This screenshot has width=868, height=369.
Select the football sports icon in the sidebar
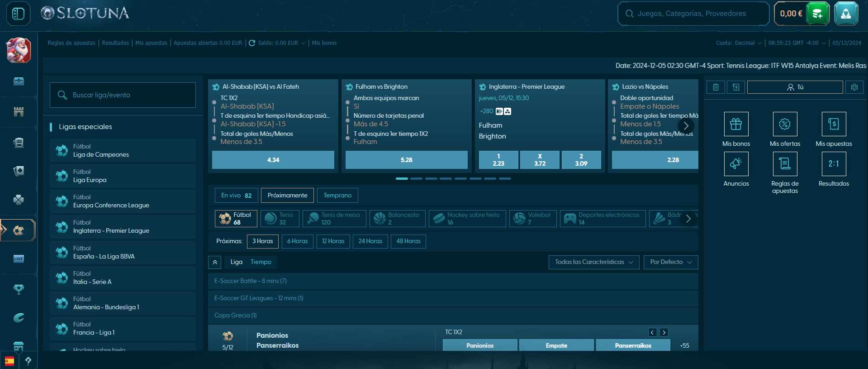pos(19,230)
